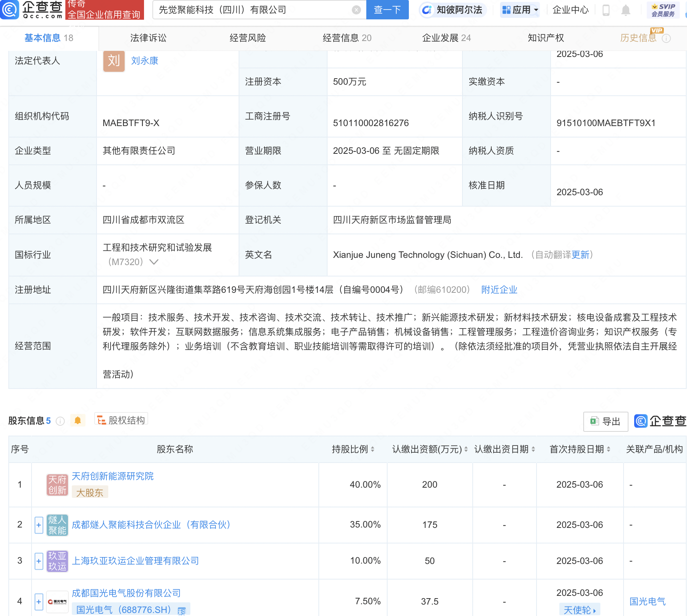Toggle the shareholder change alert bell
The image size is (687, 616).
(78, 420)
